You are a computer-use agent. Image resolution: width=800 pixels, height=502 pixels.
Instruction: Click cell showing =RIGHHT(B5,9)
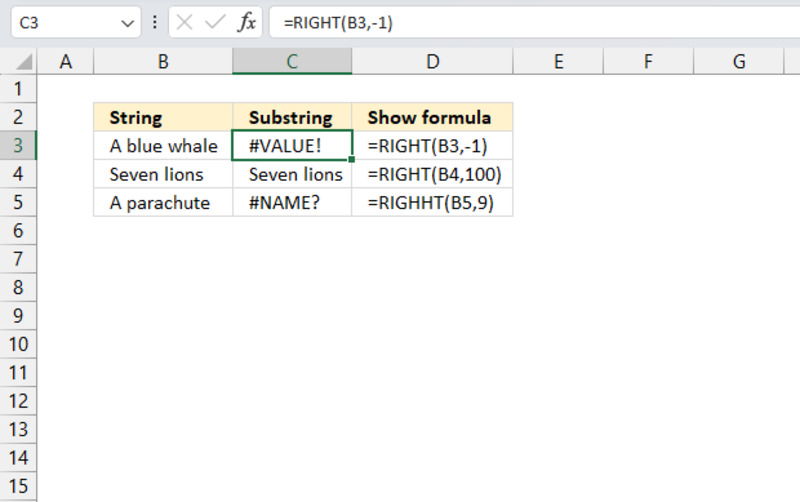[432, 202]
